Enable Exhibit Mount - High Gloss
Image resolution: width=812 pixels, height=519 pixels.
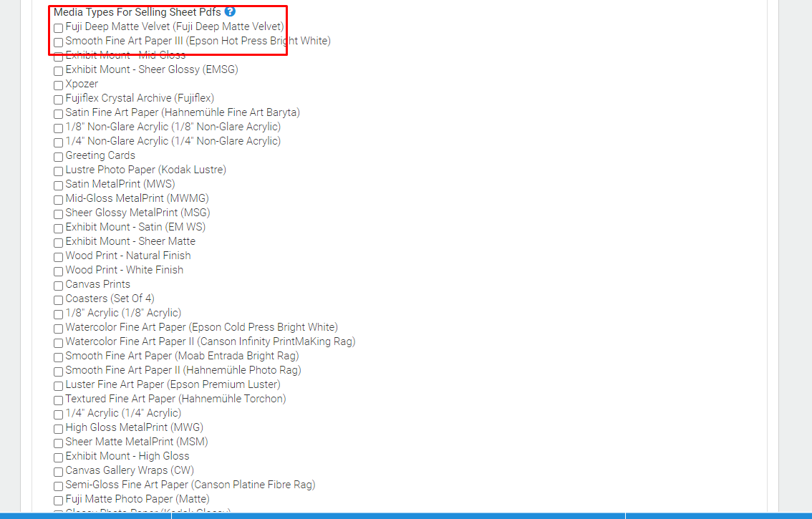click(x=59, y=458)
